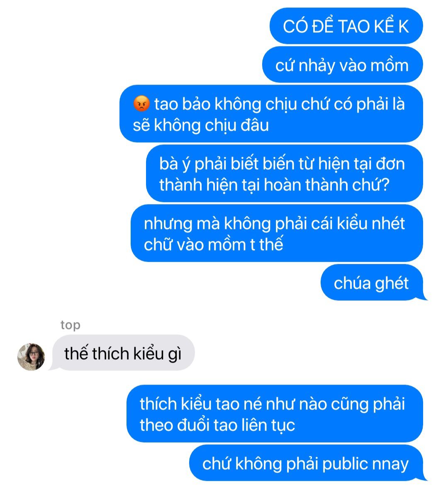This screenshot has height=490, width=448.
Task: Click the 'chúa ghét' message bubble
Action: (372, 283)
